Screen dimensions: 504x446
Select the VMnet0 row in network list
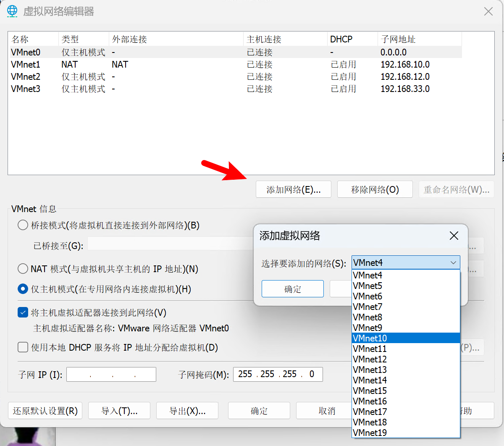[236, 52]
